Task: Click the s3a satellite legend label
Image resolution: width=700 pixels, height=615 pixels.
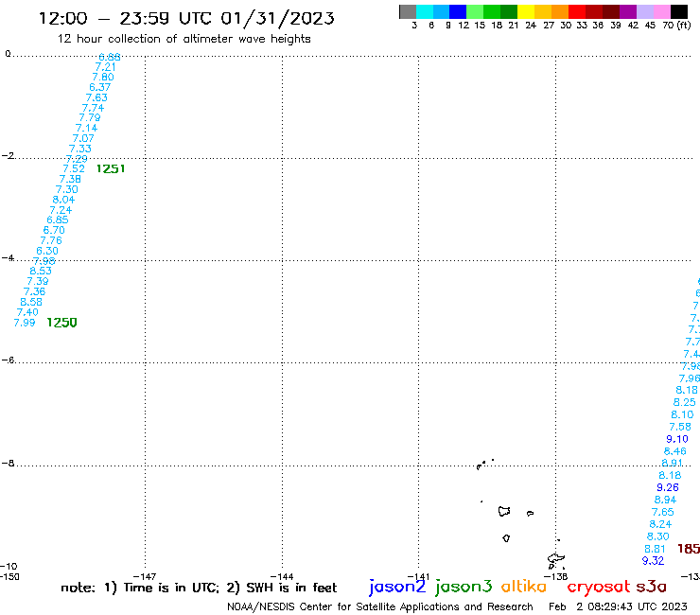Action: (651, 587)
